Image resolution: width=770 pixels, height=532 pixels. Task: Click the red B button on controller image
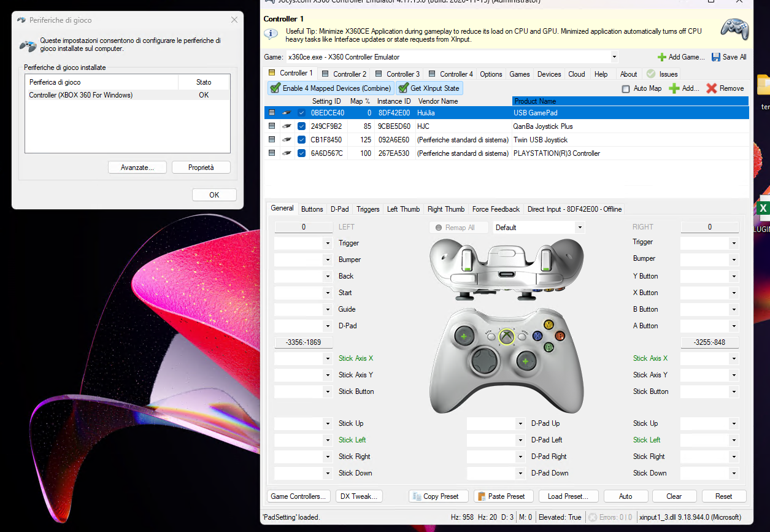coord(560,336)
